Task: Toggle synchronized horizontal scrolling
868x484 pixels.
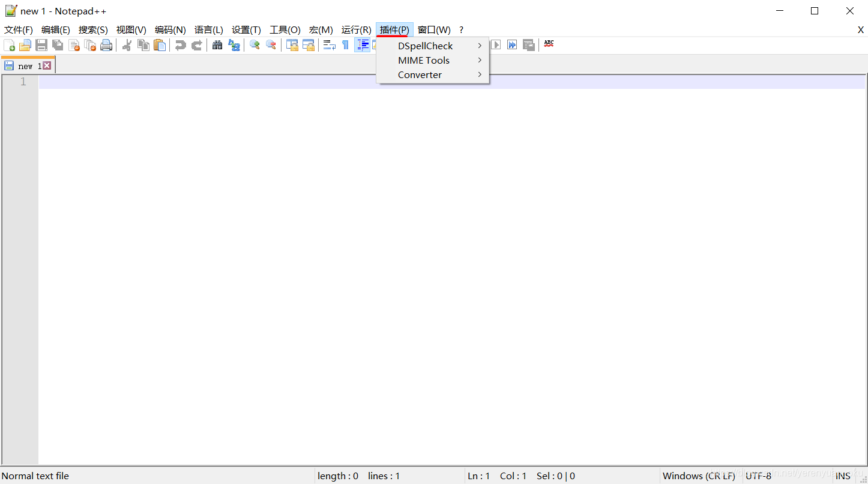Action: click(308, 44)
